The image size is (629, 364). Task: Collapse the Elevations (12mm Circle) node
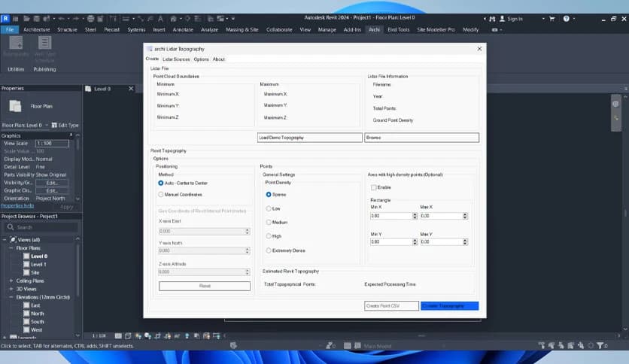[x=11, y=297]
